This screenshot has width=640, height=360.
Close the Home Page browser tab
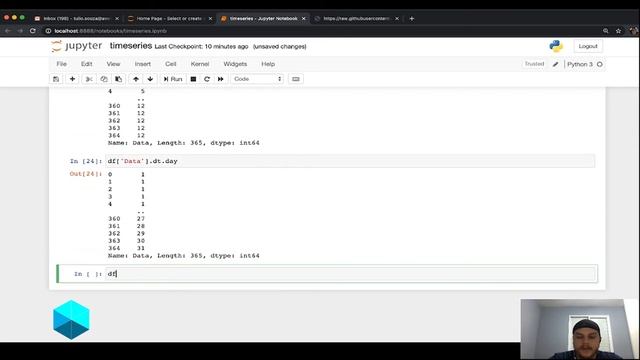tap(210, 18)
